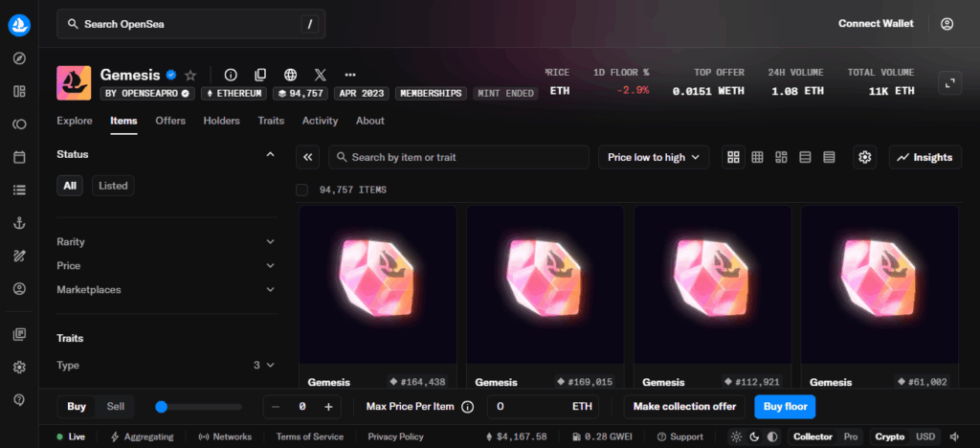Image resolution: width=980 pixels, height=448 pixels.
Task: Add Gemesis to watchlist with star icon
Action: pyautogui.click(x=190, y=75)
